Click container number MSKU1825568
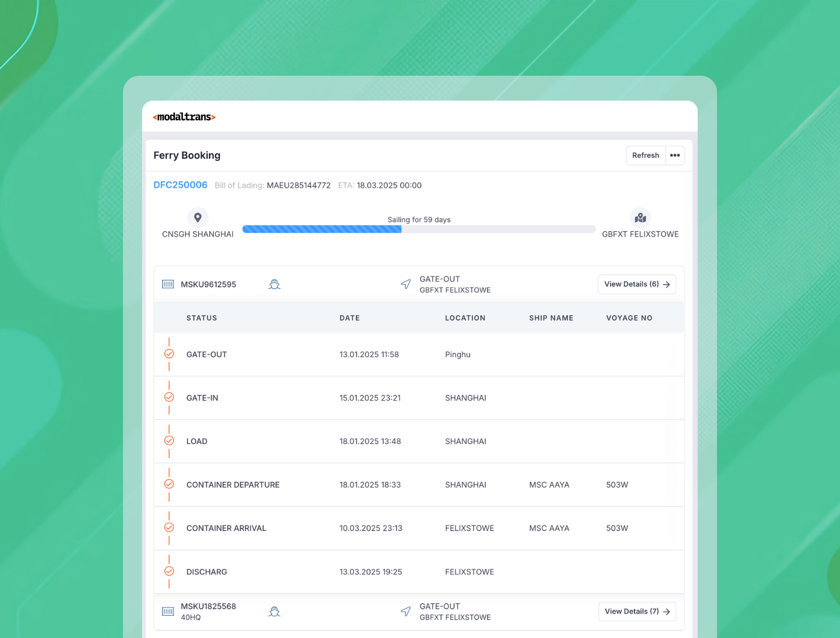The image size is (840, 638). 208,606
